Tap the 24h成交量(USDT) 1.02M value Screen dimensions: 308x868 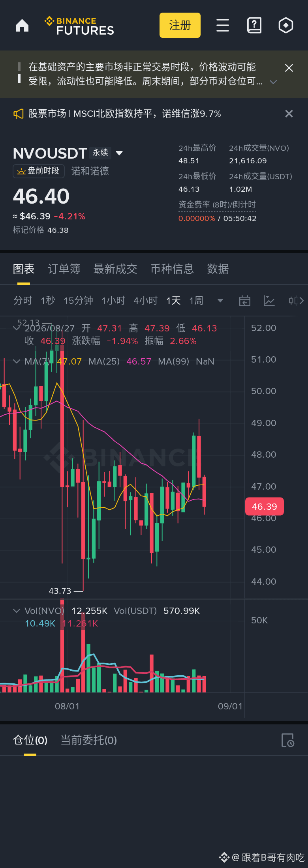click(240, 189)
